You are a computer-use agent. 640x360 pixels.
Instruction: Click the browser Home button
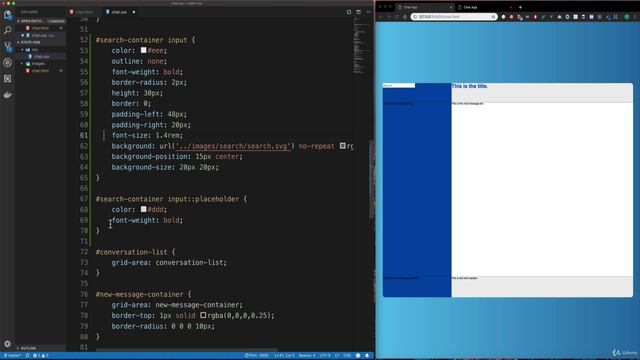coord(405,17)
